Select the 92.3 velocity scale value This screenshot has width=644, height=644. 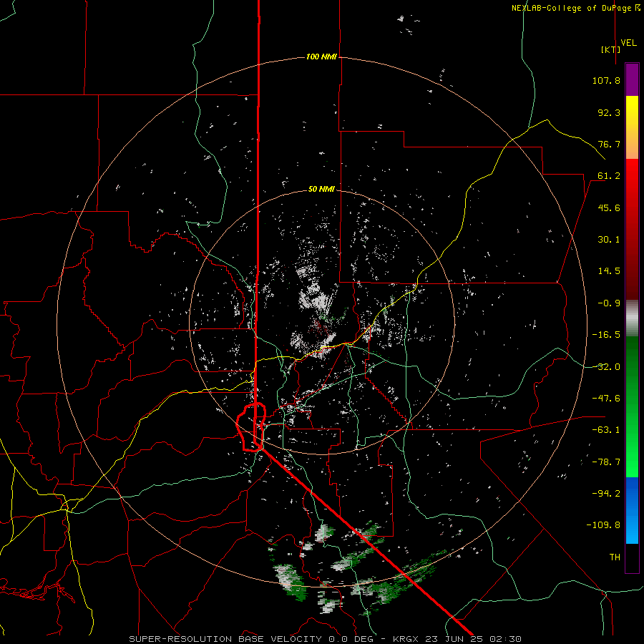click(x=609, y=112)
